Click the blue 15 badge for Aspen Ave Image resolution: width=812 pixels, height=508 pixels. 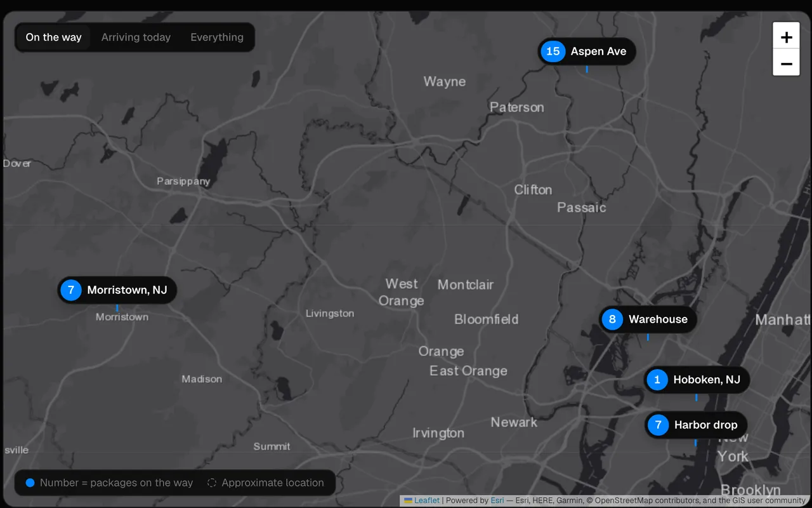[x=553, y=51]
